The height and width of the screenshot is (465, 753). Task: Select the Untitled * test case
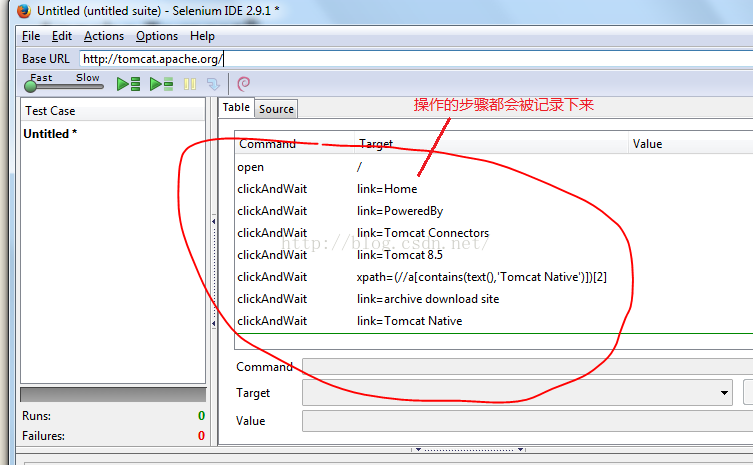point(50,134)
